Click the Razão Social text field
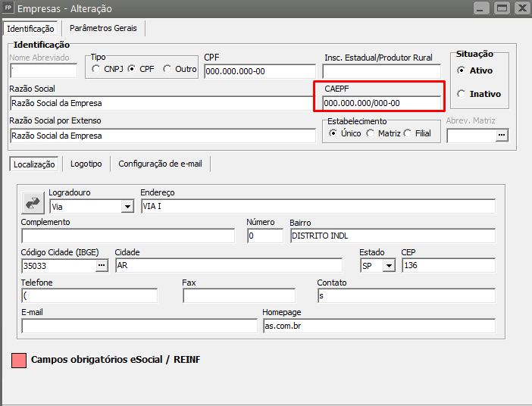Image resolution: width=532 pixels, height=406 pixels. (162, 103)
